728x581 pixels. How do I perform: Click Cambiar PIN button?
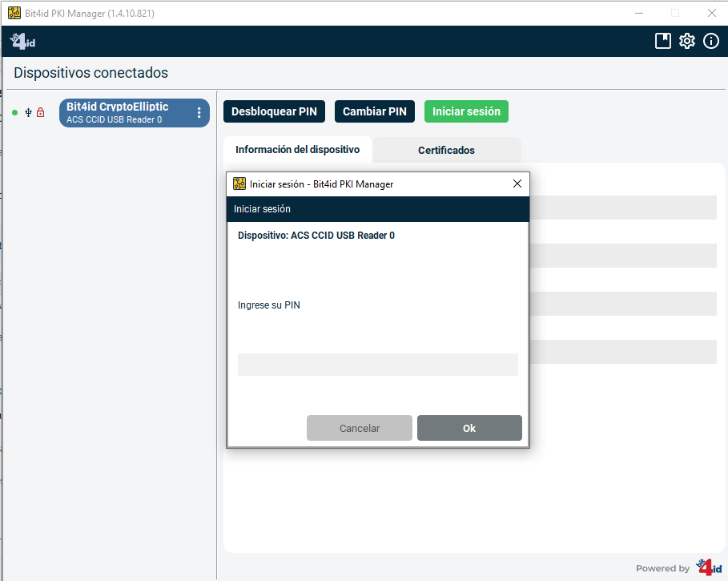374,111
